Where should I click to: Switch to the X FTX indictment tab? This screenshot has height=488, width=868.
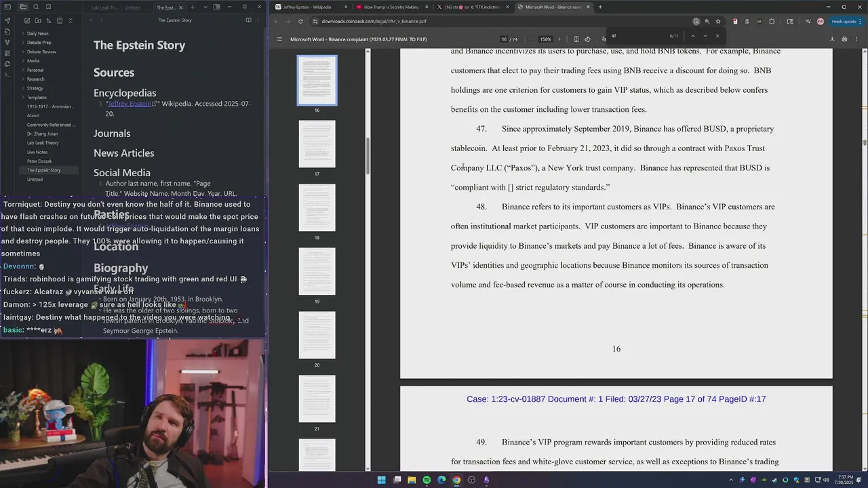472,7
